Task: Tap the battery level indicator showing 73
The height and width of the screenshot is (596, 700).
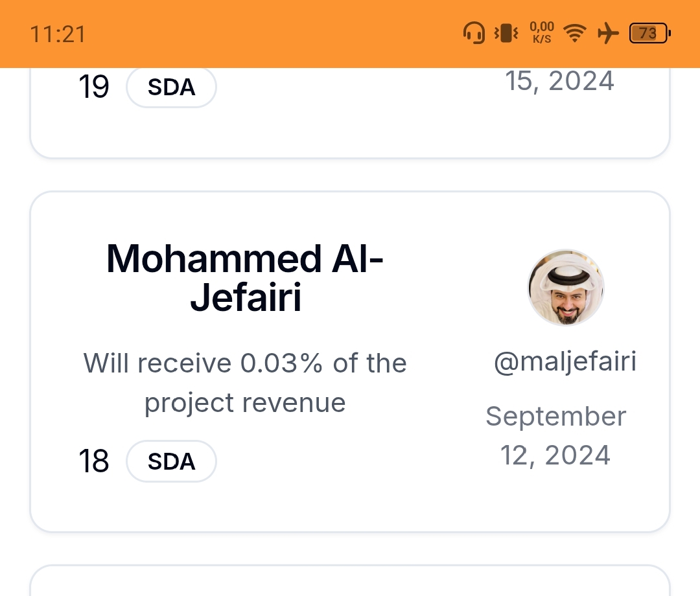Action: 649,33
